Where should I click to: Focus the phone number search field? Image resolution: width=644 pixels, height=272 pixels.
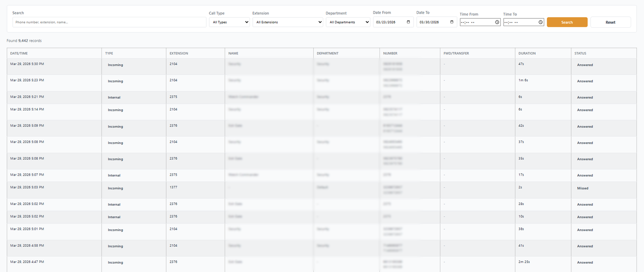click(109, 22)
